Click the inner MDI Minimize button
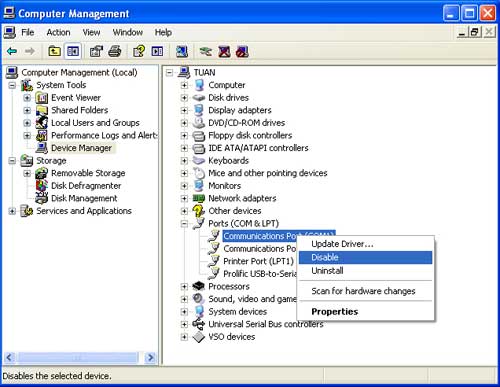This screenshot has width=500, height=387. point(462,32)
